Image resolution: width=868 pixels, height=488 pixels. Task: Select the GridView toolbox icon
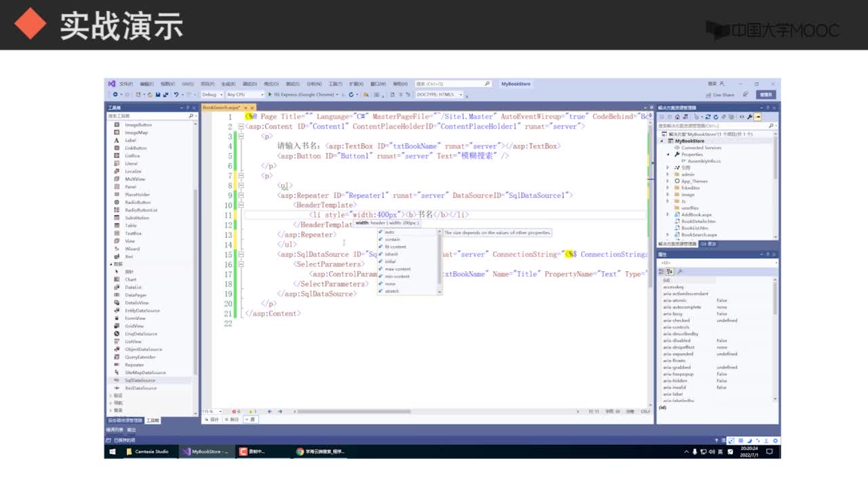tap(117, 326)
